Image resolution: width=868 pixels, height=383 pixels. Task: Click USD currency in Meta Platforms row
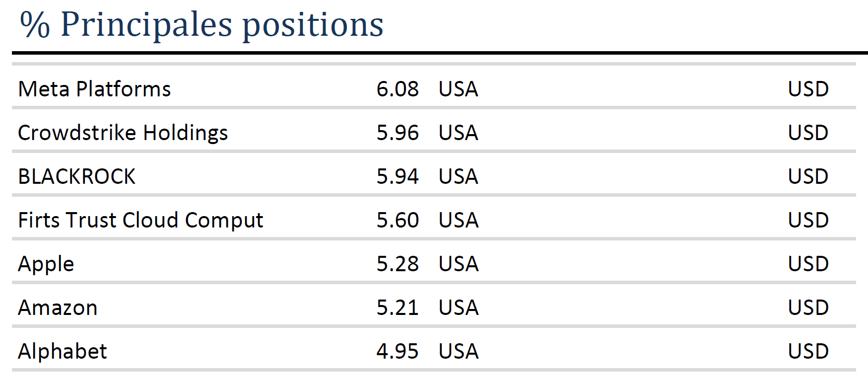(808, 89)
